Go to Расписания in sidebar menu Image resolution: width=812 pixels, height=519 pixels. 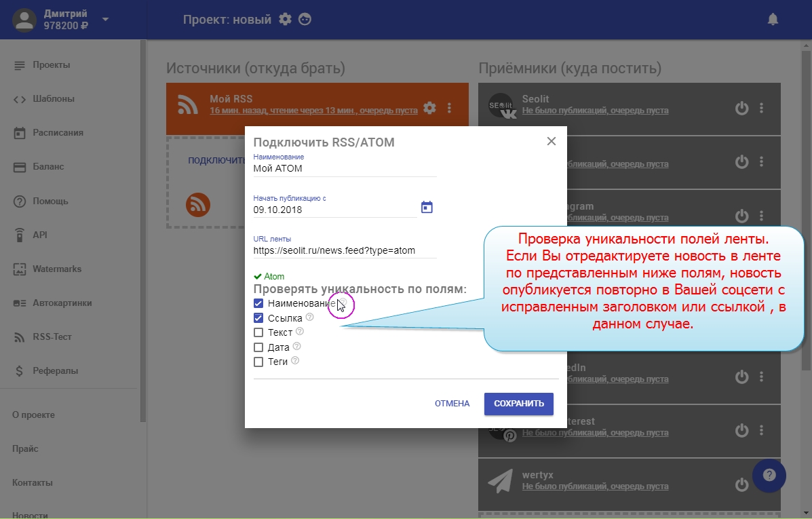(x=58, y=133)
